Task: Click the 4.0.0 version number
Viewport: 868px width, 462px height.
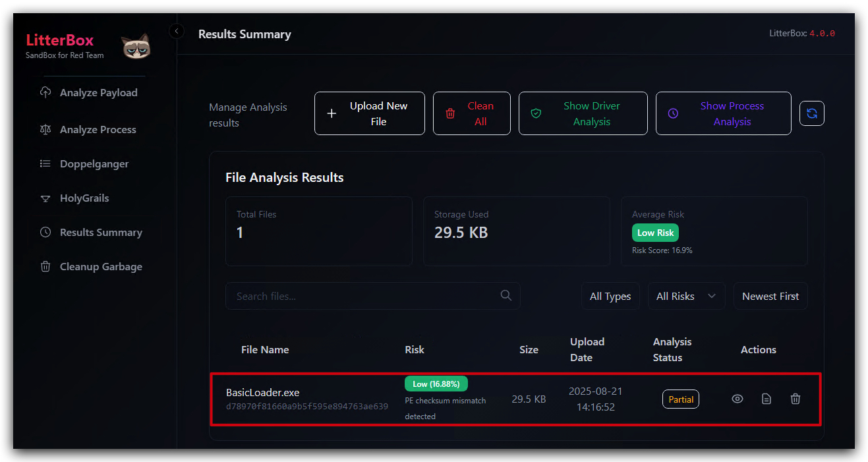Action: click(x=822, y=33)
